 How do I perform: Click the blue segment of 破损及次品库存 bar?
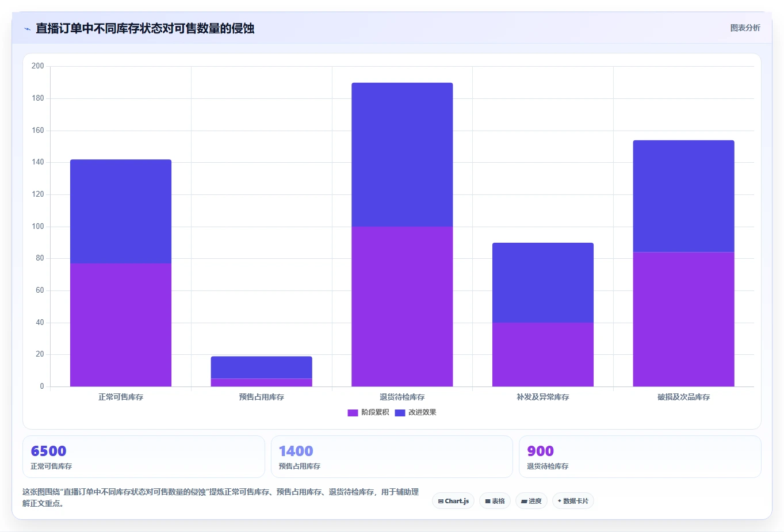point(684,196)
